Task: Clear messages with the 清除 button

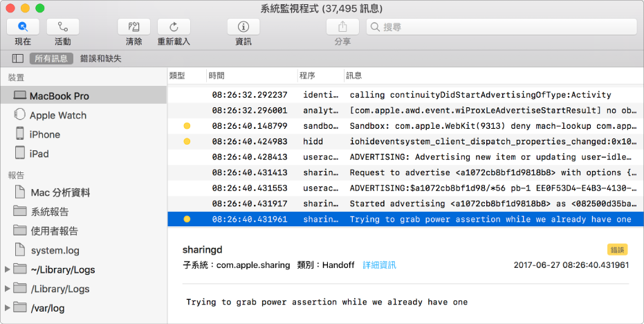Action: coord(134,27)
